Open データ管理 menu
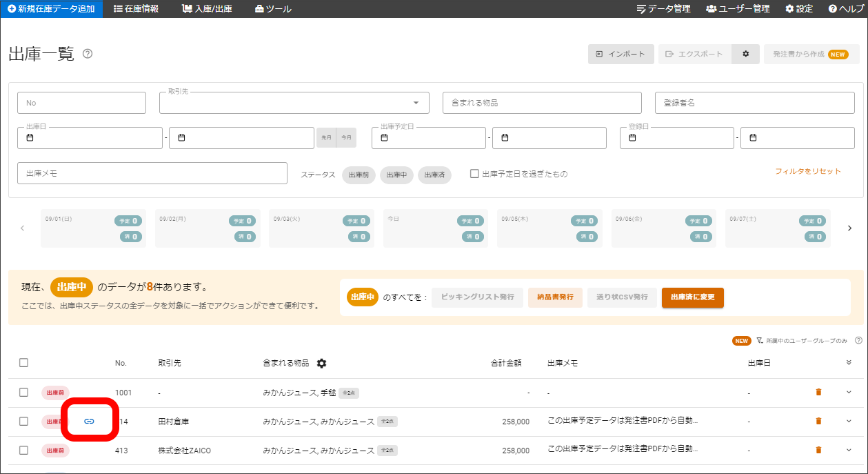 [663, 9]
